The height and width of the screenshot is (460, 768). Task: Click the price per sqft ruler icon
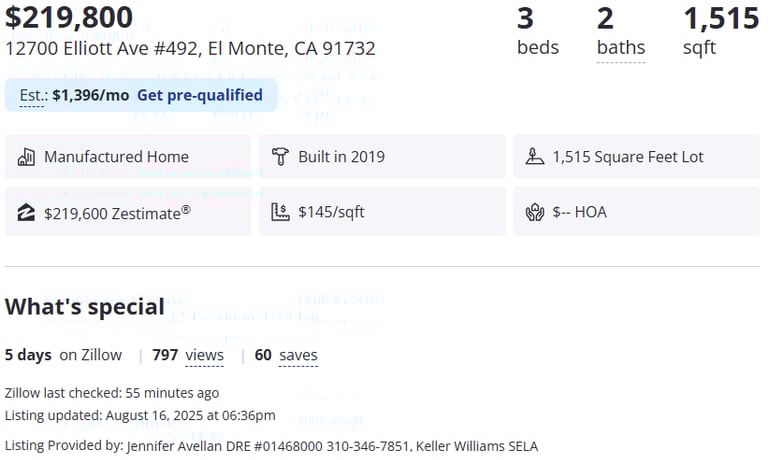point(280,212)
